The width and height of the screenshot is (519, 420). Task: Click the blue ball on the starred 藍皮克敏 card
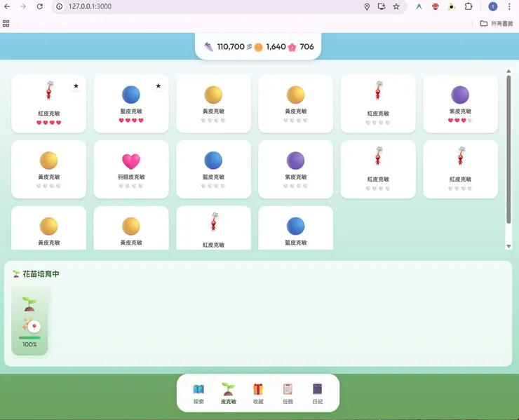pos(131,95)
